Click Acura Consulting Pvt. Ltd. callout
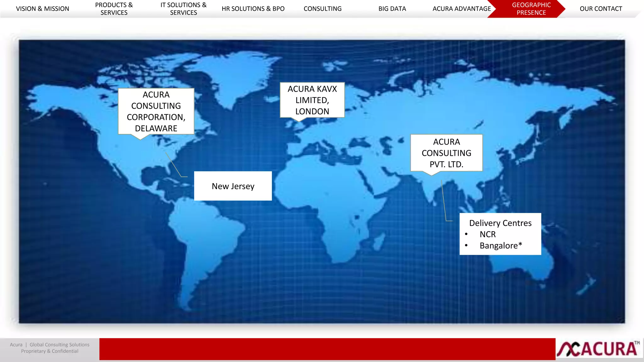 coord(446,153)
